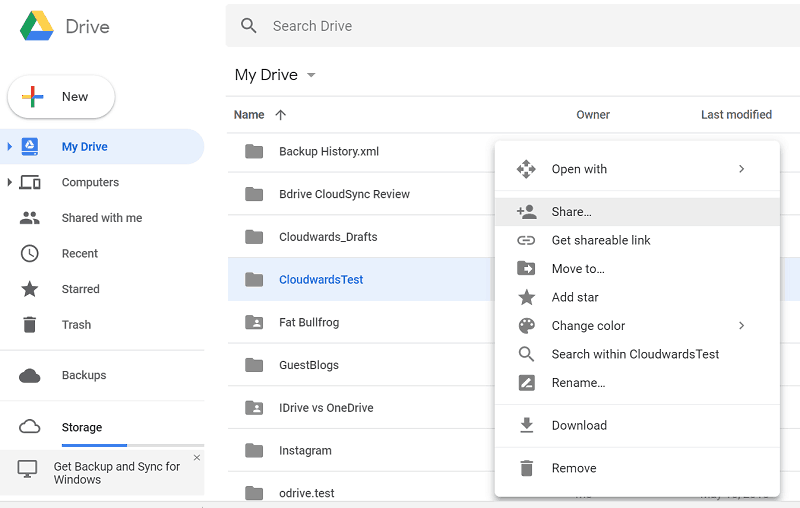The width and height of the screenshot is (800, 508).
Task: Choose Move to... from the context menu
Action: [637, 269]
